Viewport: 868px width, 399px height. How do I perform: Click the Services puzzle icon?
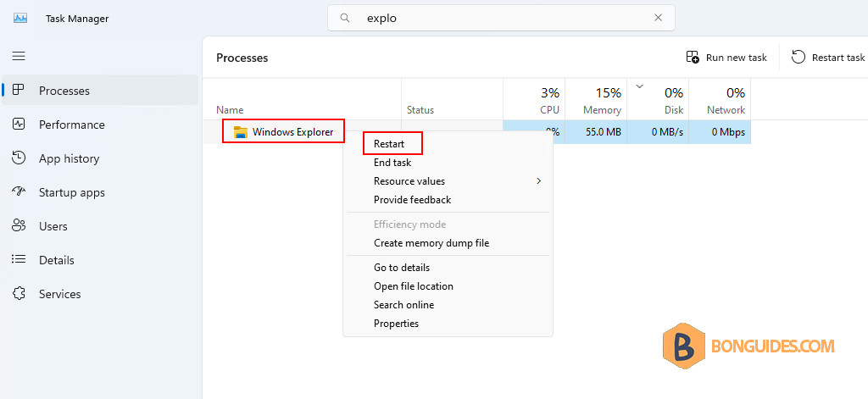[x=19, y=293]
